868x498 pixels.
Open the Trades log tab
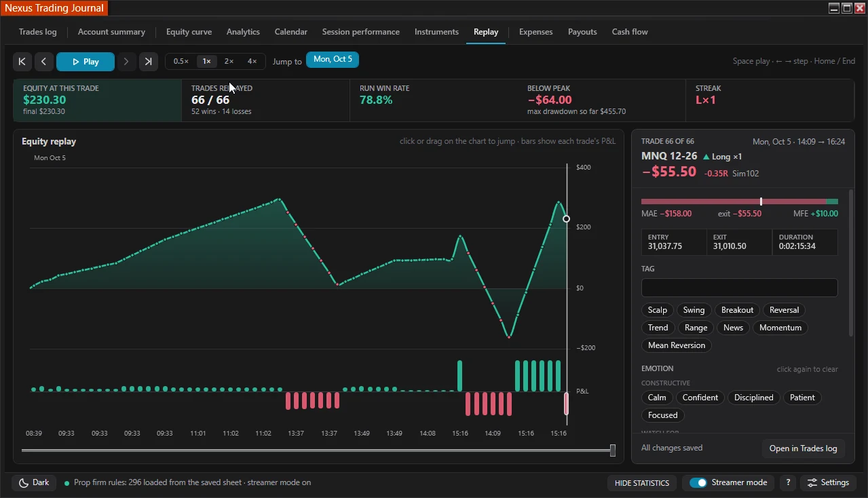point(38,32)
